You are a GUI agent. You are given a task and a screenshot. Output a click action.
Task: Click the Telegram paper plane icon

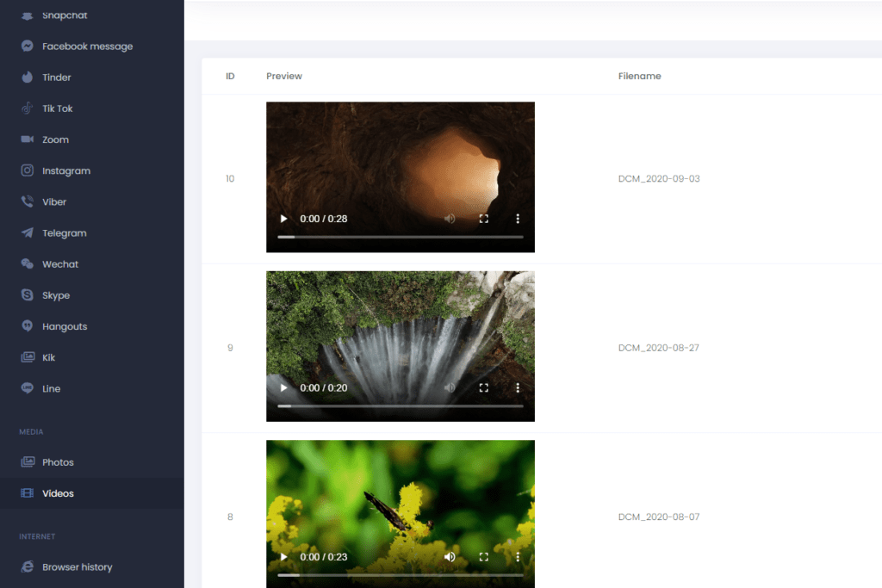(x=27, y=232)
